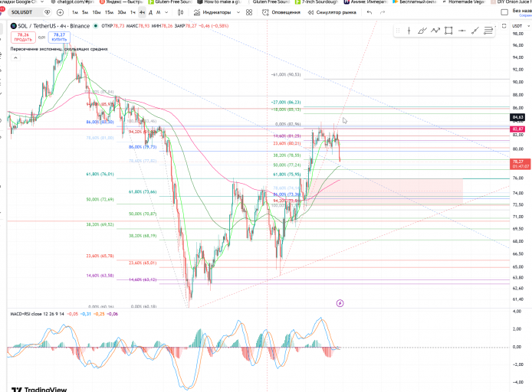Viewport: 532px width, 392px height.
Task: Toggle the green market status dot
Action: point(96,26)
